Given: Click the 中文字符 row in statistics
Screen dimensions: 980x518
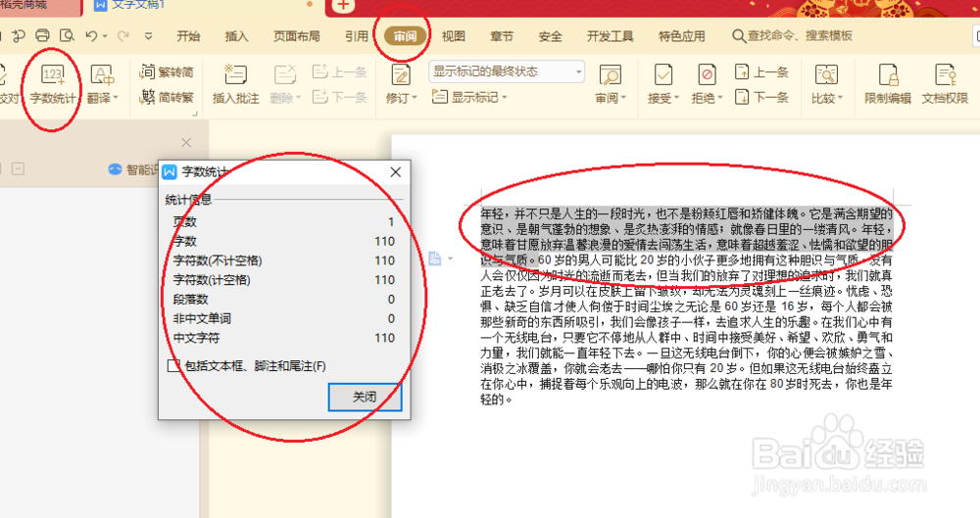Looking at the screenshot, I should [x=284, y=338].
